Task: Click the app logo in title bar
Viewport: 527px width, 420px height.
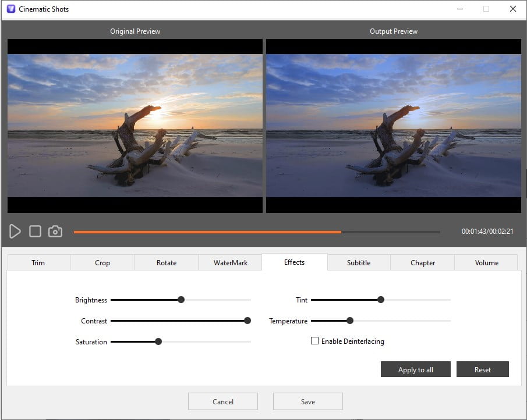Action: [11, 9]
